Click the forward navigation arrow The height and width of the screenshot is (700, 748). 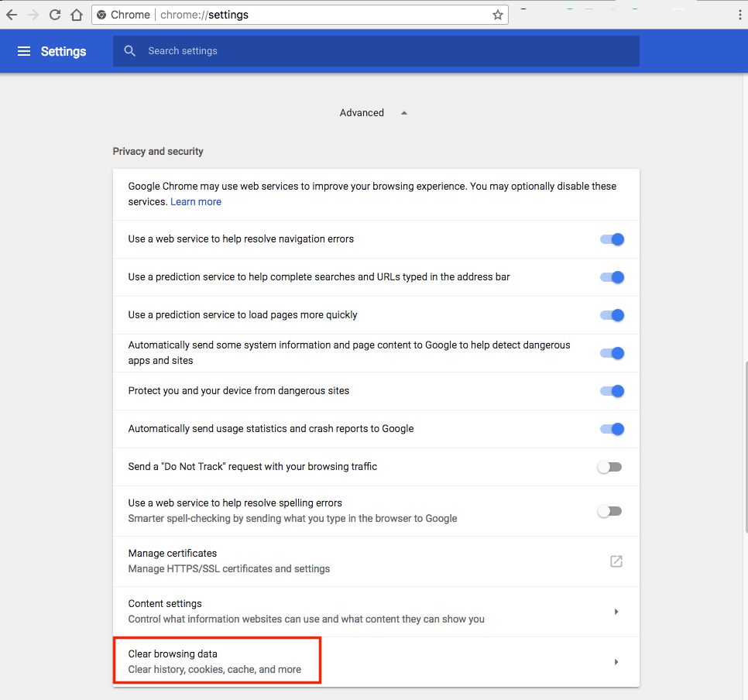33,15
